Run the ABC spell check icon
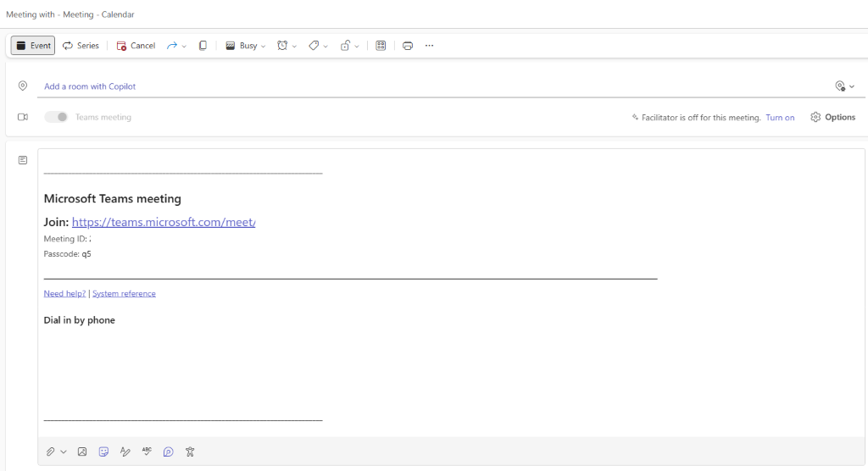 pos(147,451)
